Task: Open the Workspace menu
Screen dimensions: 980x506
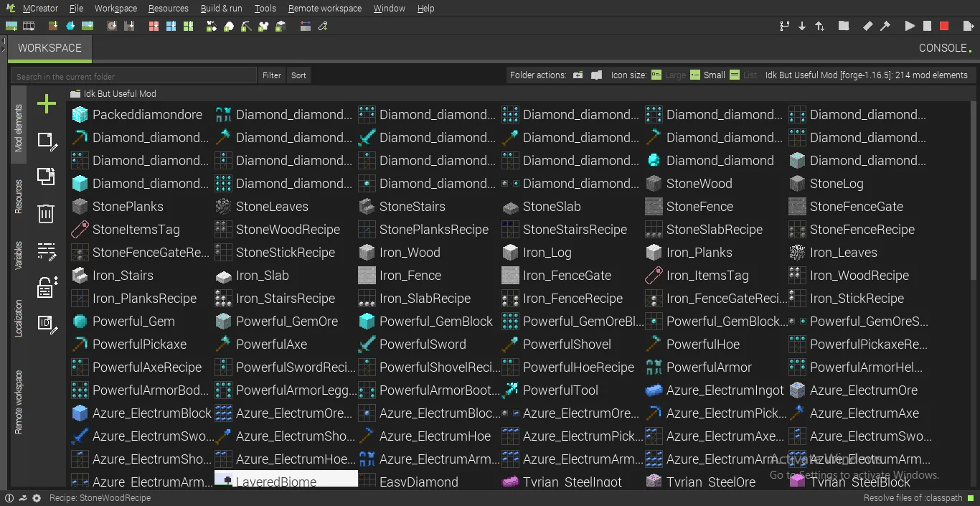Action: [x=116, y=9]
